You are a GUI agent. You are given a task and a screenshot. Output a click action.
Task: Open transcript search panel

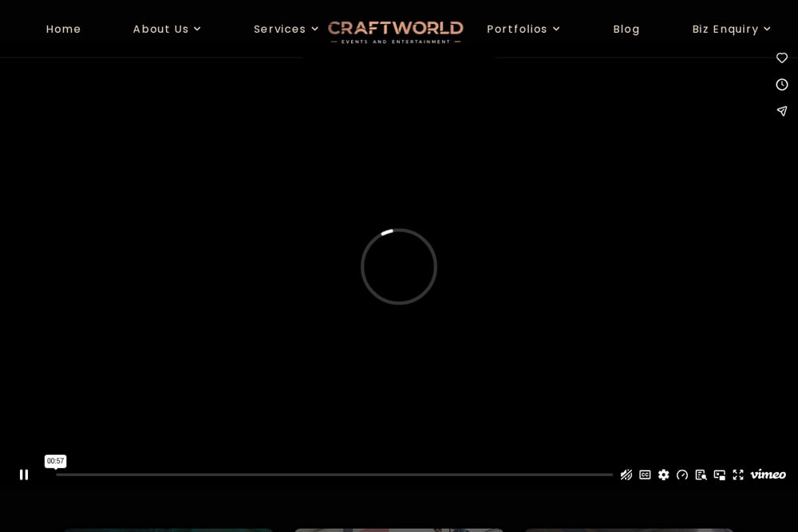tap(701, 475)
